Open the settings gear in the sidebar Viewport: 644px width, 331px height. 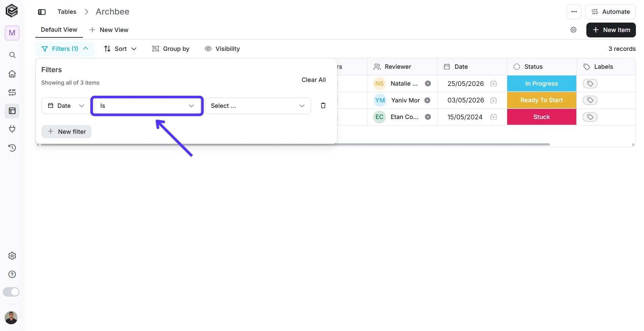[x=12, y=256]
